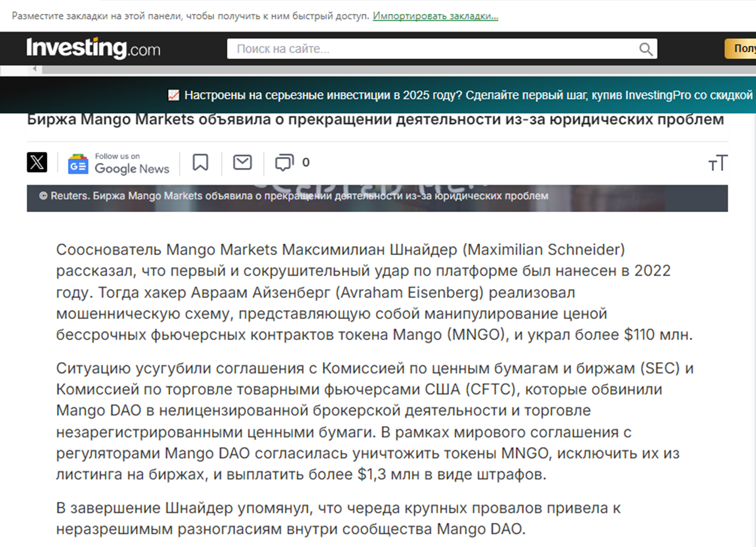Click paragraph starting with Сооснователь Mango Markets
Image resolution: width=756 pixels, height=547 pixels.
[374, 292]
